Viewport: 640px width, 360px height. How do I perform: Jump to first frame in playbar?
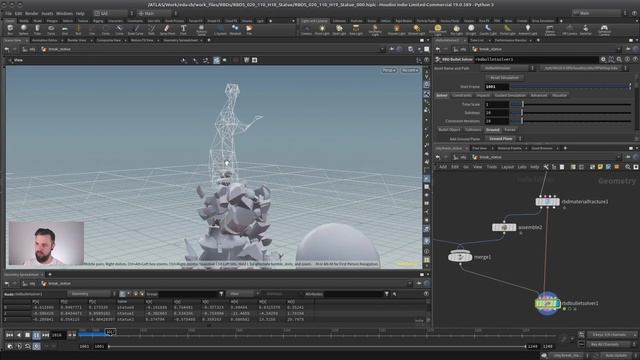[x=9, y=335]
